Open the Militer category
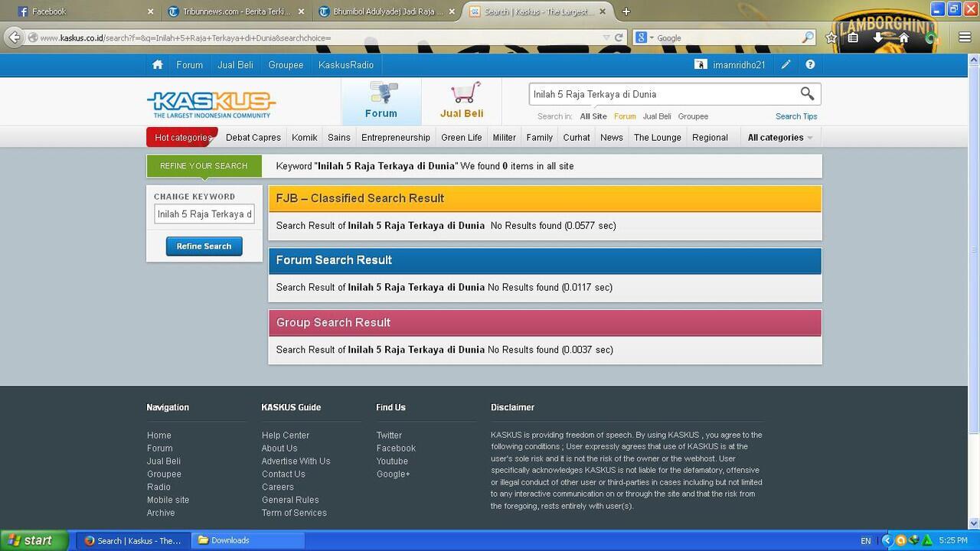 505,138
